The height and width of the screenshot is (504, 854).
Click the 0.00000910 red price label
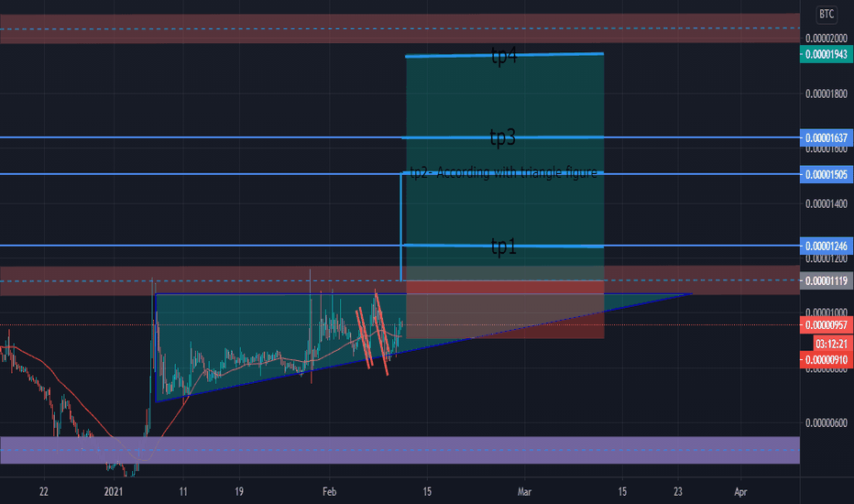pos(827,359)
